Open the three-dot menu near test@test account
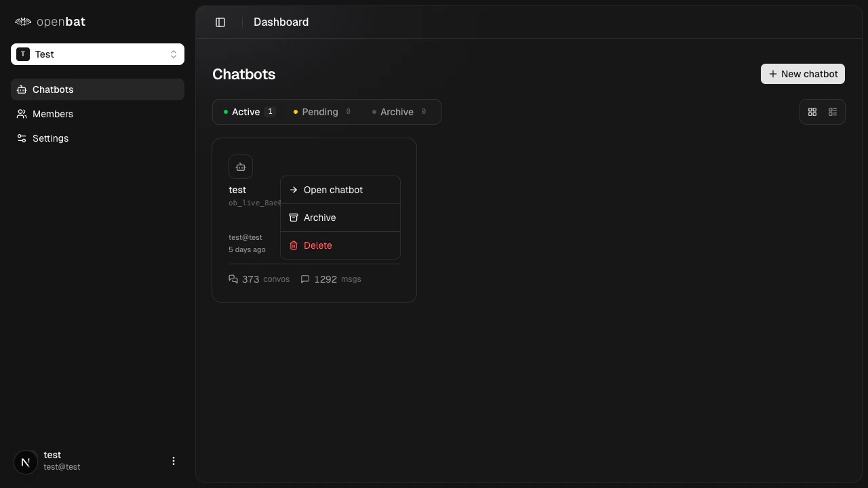This screenshot has height=488, width=868. 174,461
